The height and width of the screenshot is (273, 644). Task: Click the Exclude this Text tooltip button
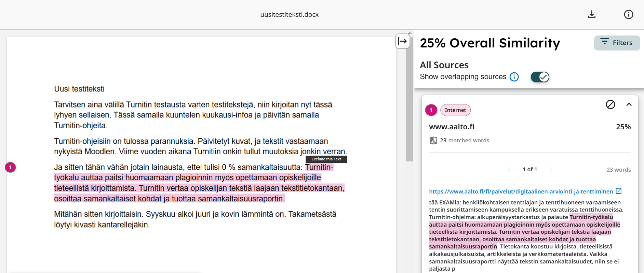(326, 159)
